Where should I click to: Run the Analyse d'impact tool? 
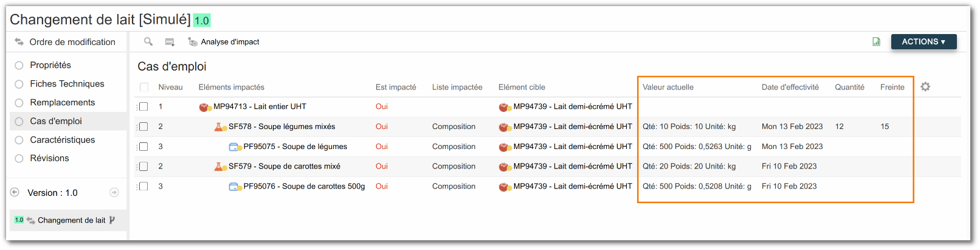pyautogui.click(x=224, y=42)
